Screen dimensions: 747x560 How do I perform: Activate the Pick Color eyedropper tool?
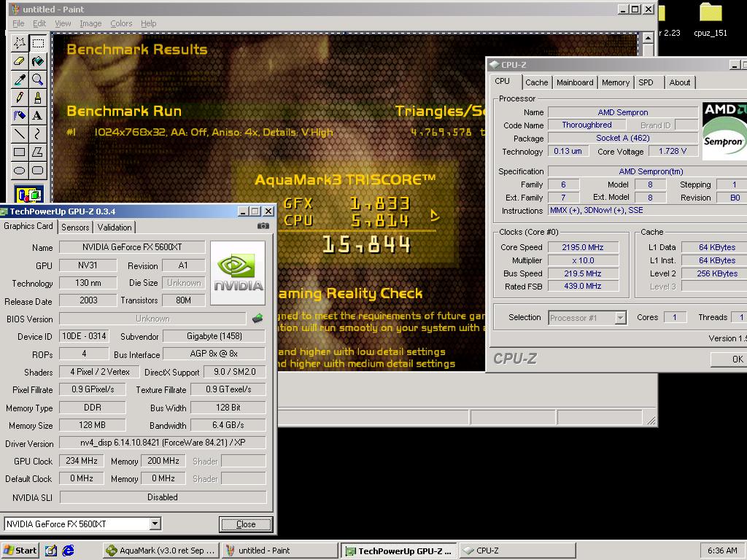(20, 79)
